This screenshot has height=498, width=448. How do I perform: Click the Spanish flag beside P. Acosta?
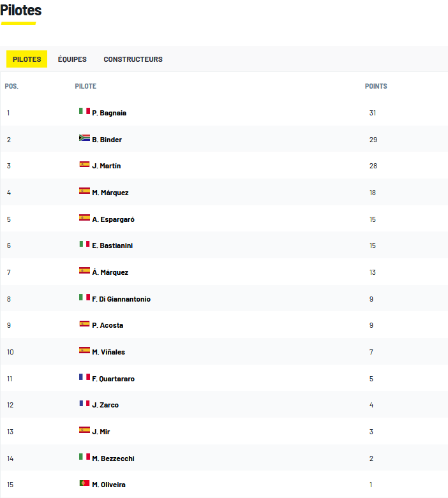(84, 324)
